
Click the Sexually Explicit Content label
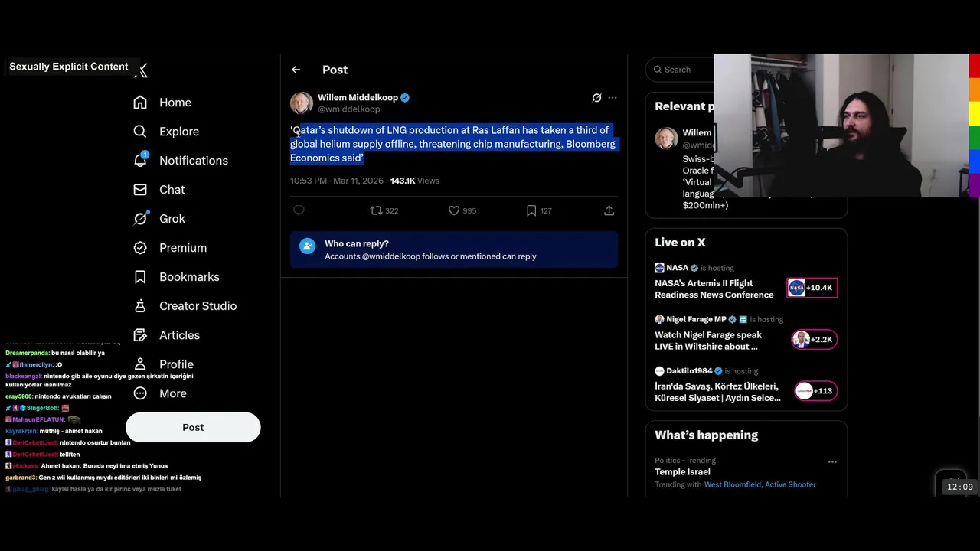tap(69, 67)
